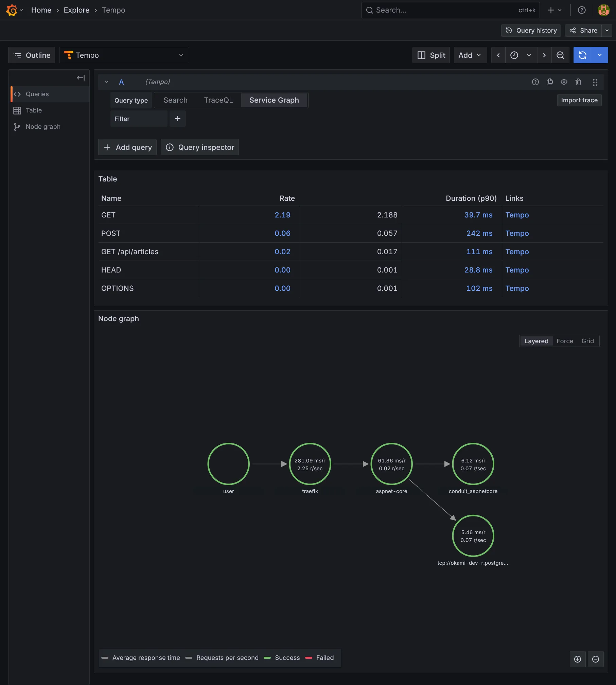Disable query A using the eye toggle
This screenshot has height=685, width=616.
point(564,82)
